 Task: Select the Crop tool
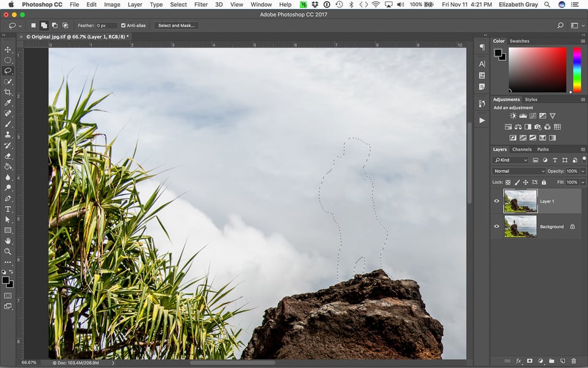(7, 93)
